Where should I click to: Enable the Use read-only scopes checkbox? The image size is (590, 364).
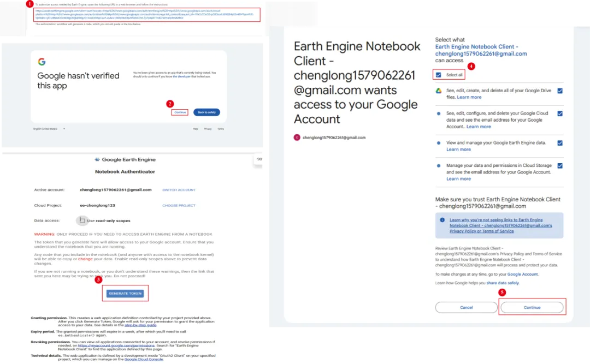[82, 220]
